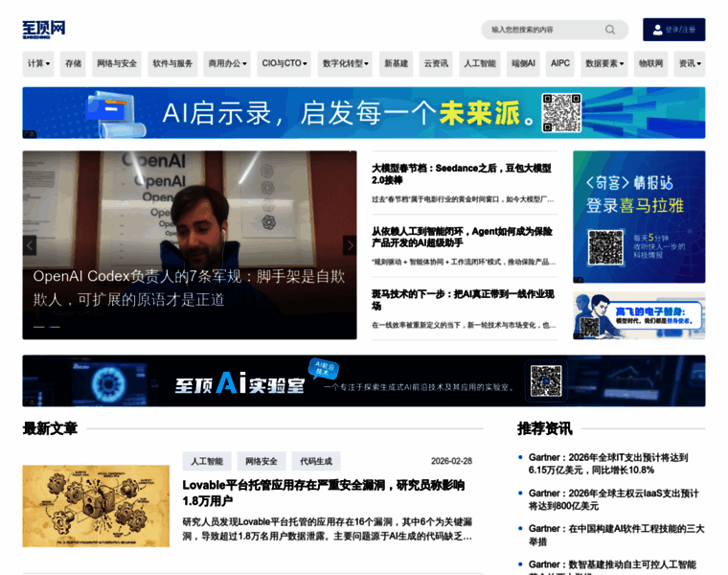Click the 至顶网 site logo

(x=43, y=30)
